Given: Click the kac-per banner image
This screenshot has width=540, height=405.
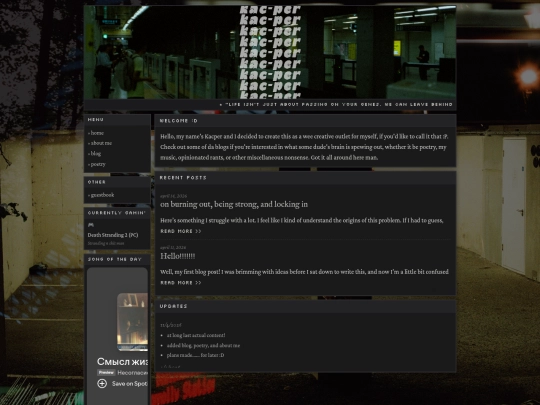Looking at the screenshot, I should [270, 52].
